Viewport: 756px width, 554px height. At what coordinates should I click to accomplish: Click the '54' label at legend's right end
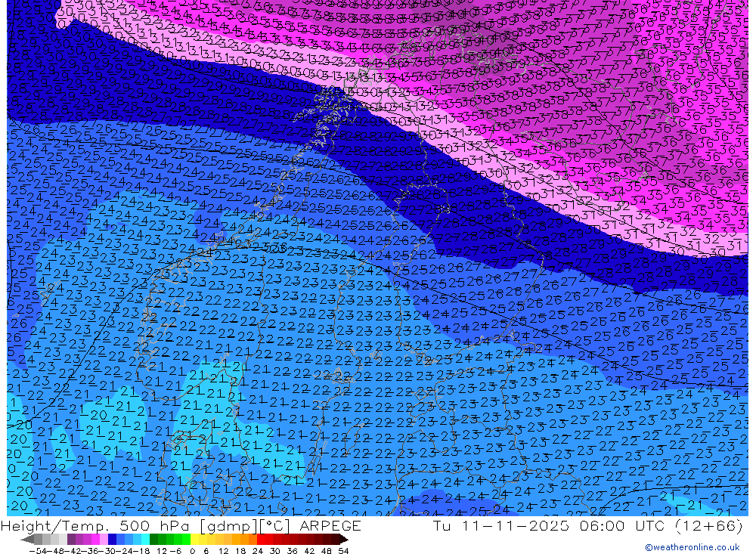[343, 551]
